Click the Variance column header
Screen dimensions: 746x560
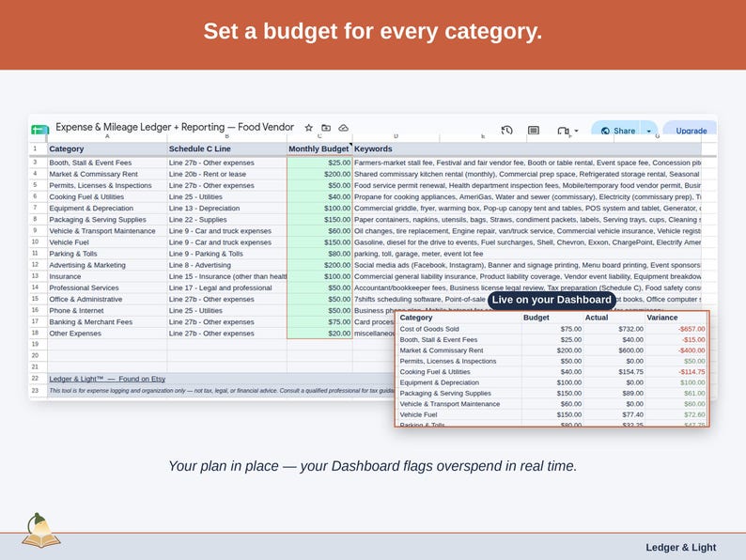661,318
